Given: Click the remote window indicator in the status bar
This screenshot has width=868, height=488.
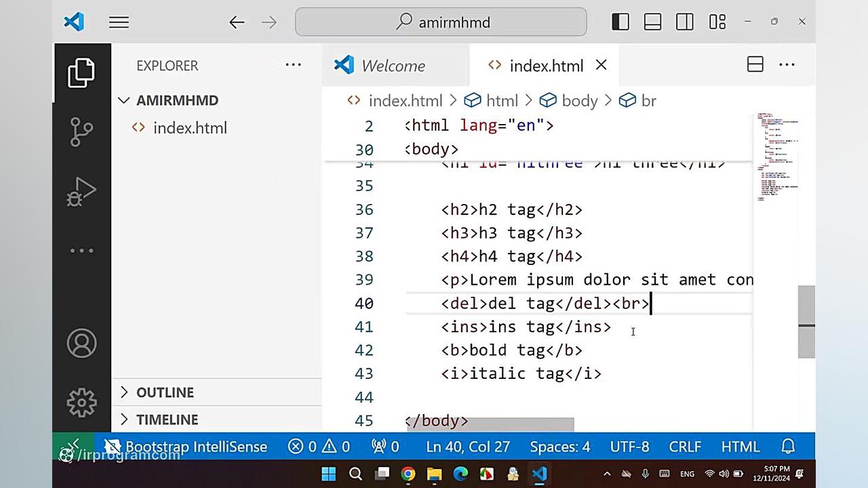Looking at the screenshot, I should click(x=74, y=447).
